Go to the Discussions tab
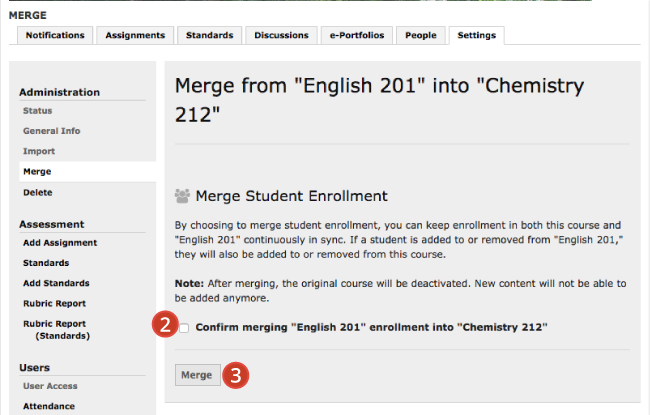 (281, 35)
